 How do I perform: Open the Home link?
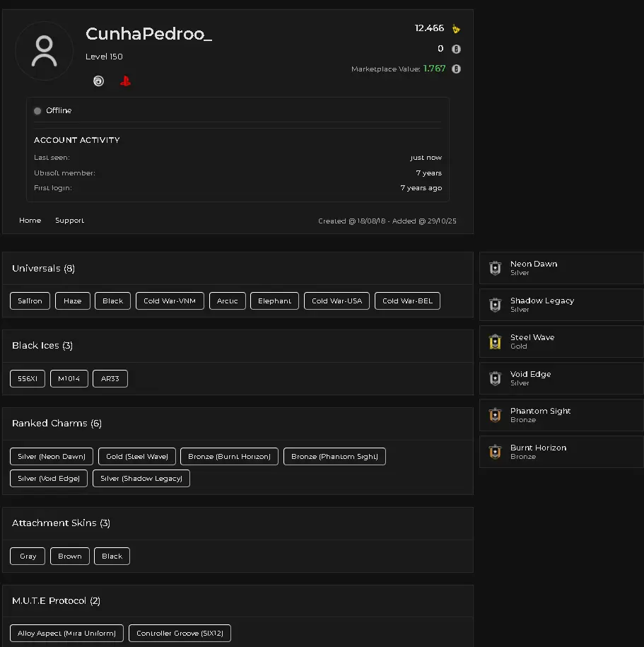30,221
